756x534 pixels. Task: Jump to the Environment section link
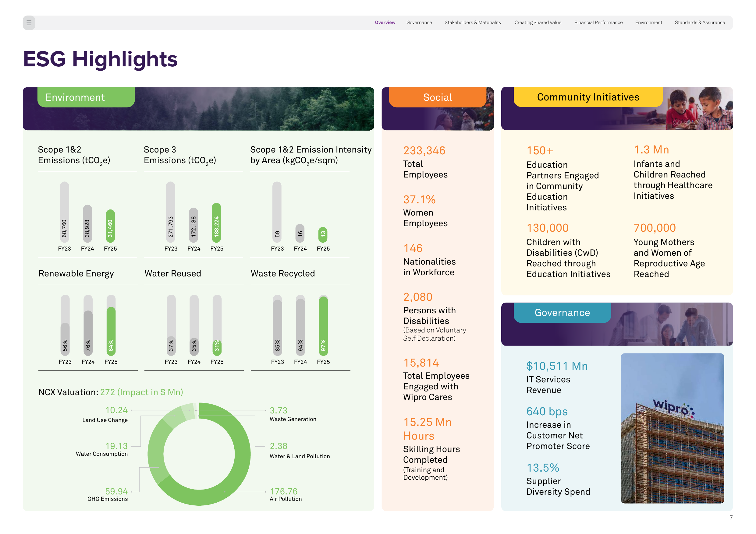click(x=648, y=23)
